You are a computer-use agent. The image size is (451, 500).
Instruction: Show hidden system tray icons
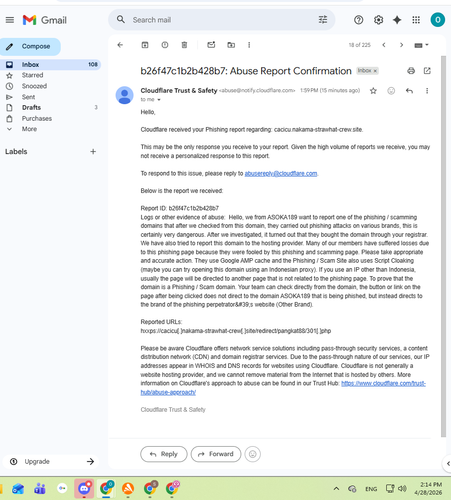point(336,489)
